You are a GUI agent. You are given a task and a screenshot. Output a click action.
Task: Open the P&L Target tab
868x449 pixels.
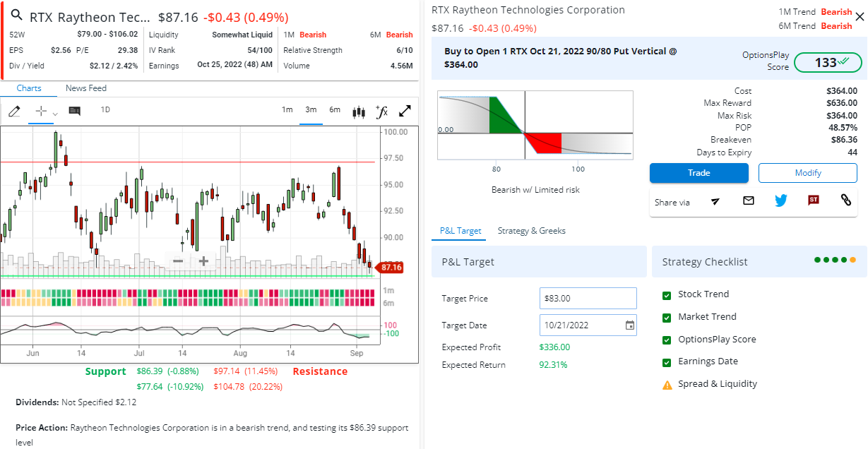click(x=460, y=231)
